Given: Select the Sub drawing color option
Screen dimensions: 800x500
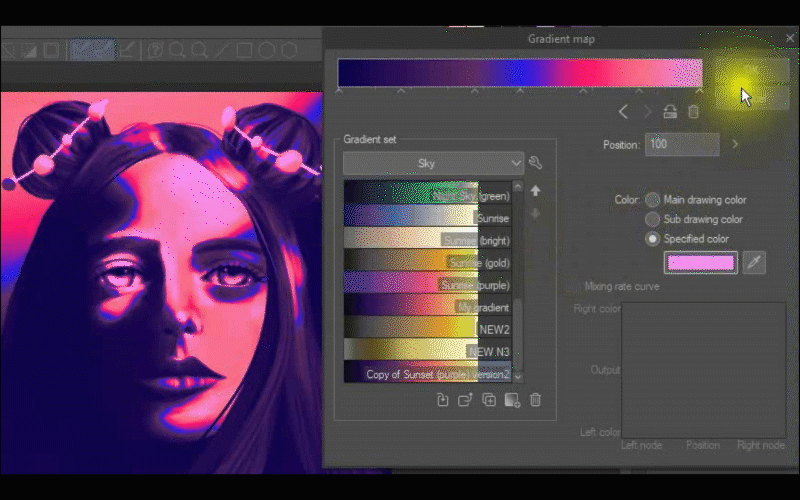Looking at the screenshot, I should click(653, 219).
